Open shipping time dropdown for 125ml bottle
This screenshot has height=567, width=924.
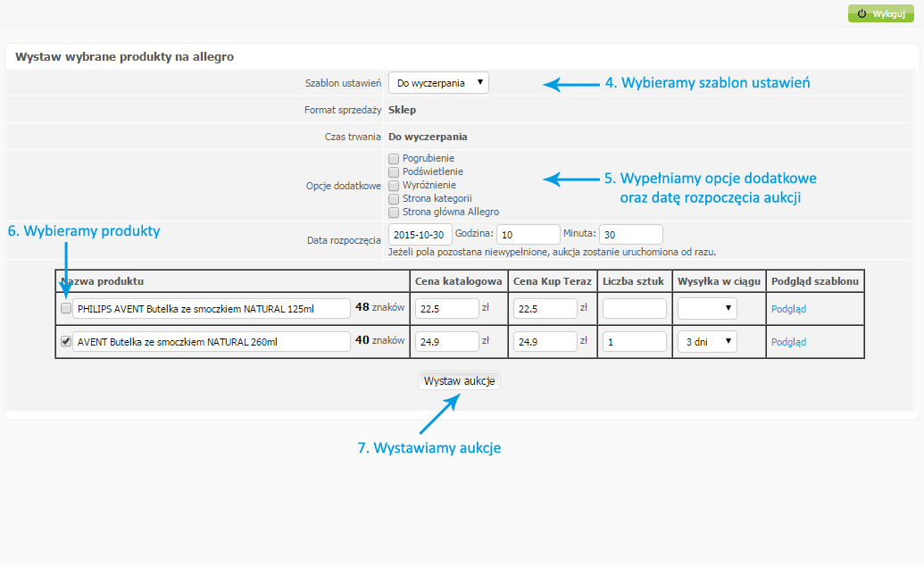tap(707, 308)
